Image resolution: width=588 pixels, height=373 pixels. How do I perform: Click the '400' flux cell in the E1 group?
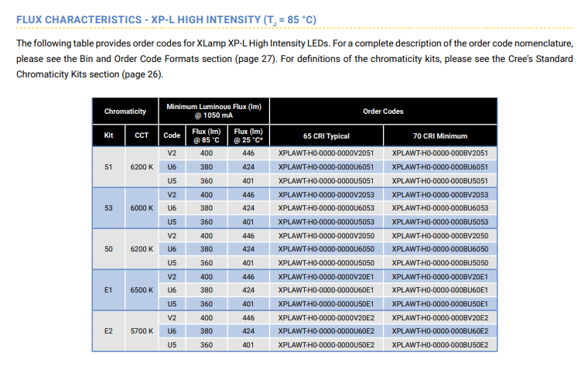(207, 276)
